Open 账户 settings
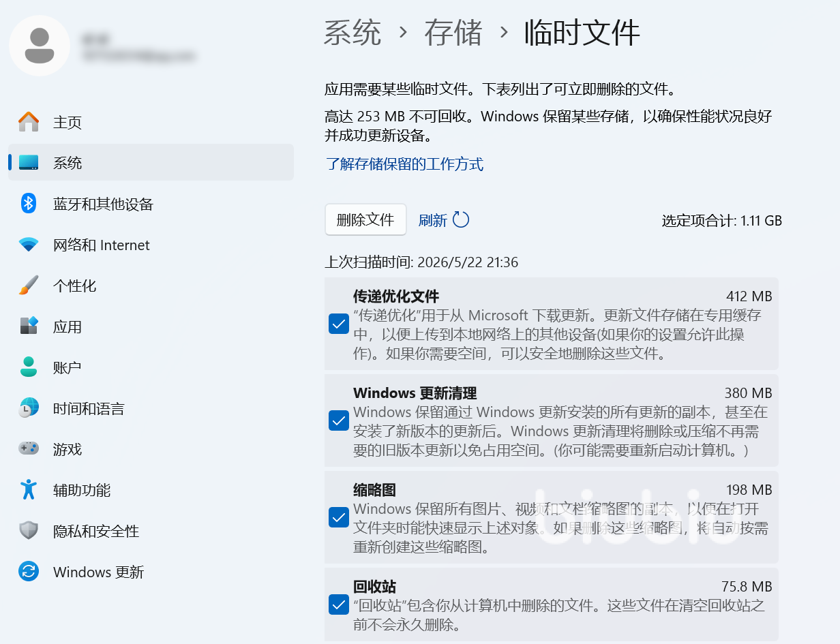The width and height of the screenshot is (840, 644). [x=151, y=367]
